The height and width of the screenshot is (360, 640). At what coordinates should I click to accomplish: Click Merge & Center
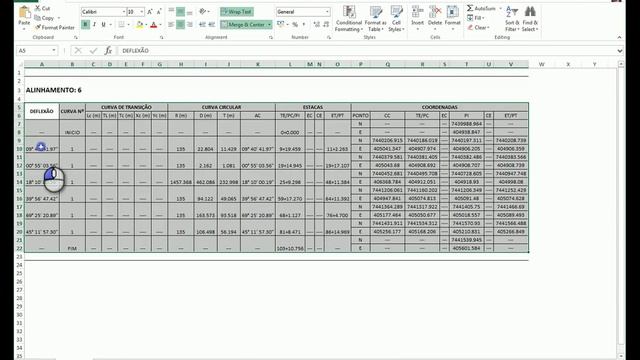243,25
